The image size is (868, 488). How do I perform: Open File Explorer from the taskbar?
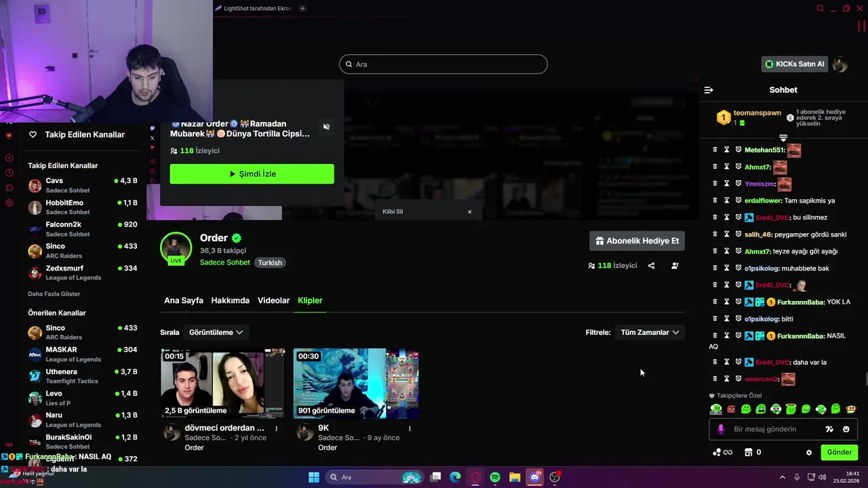pos(515,477)
